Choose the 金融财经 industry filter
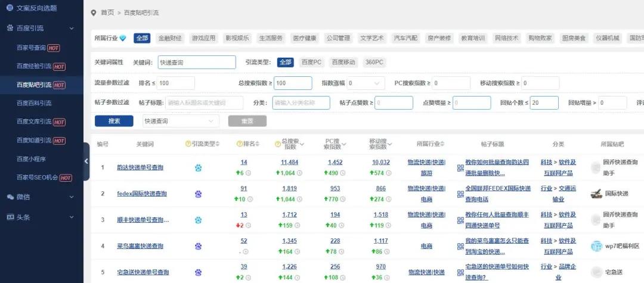The height and width of the screenshot is (283, 644). click(169, 38)
